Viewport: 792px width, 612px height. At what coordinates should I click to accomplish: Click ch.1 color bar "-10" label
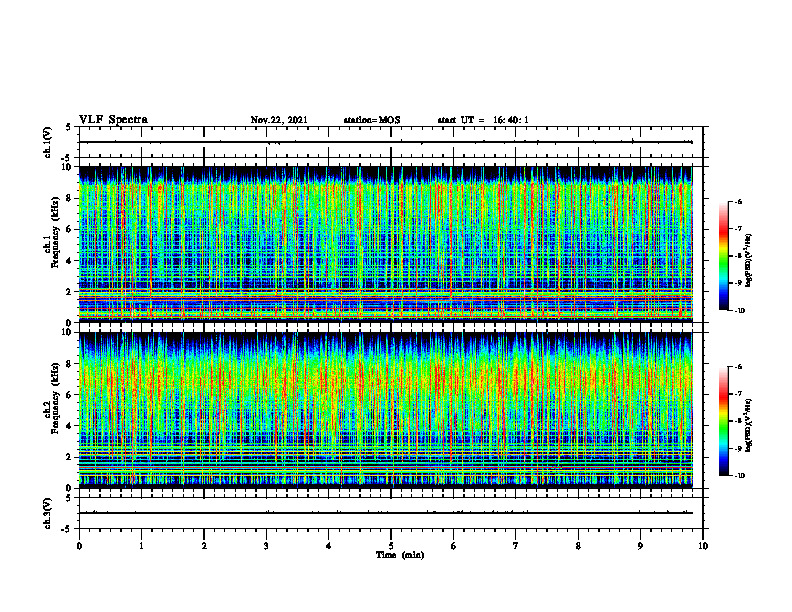(x=739, y=311)
